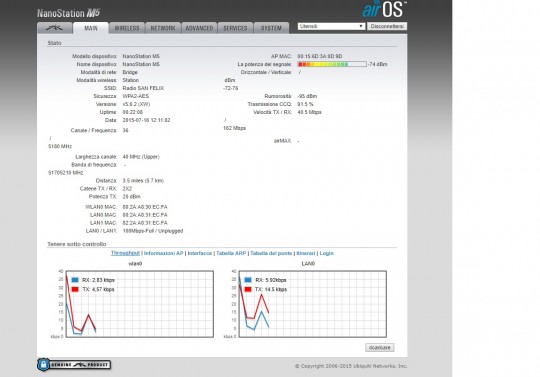Open the SYSTEM tab
The image size is (540, 377).
[x=271, y=28]
